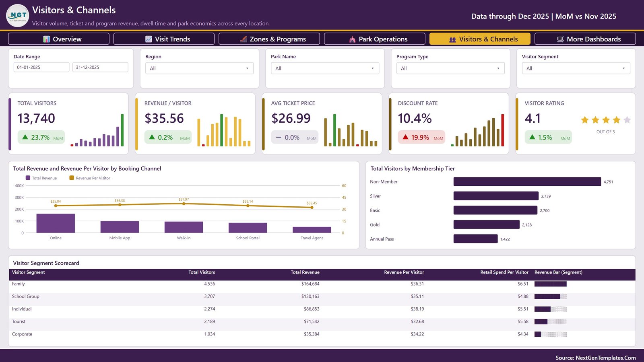This screenshot has width=644, height=362.
Task: Click the Total Revenue column header
Action: [x=305, y=272]
